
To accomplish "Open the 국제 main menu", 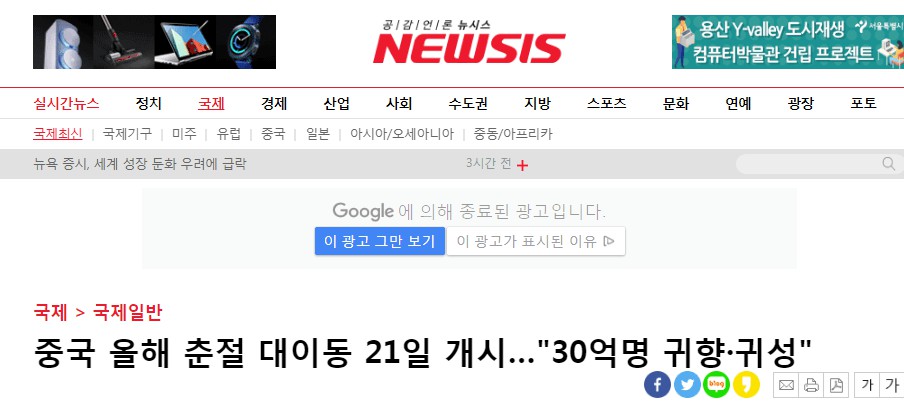I will coord(211,104).
